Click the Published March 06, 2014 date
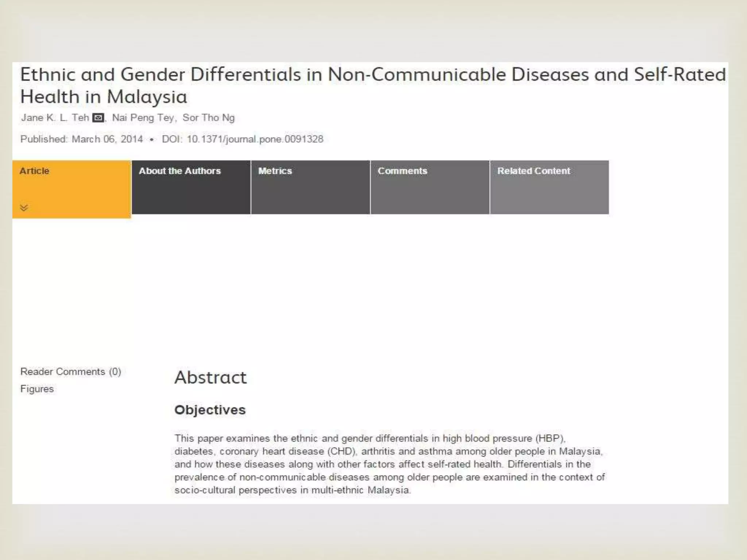The height and width of the screenshot is (560, 747). click(x=81, y=139)
